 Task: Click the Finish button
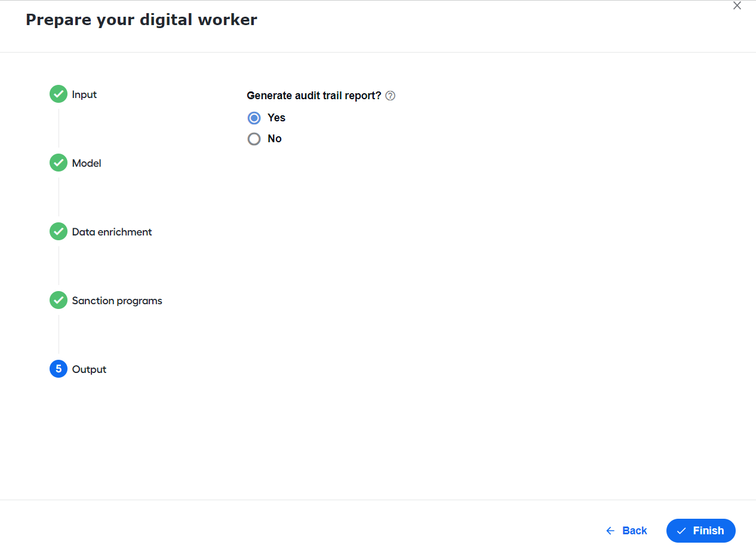coord(701,531)
